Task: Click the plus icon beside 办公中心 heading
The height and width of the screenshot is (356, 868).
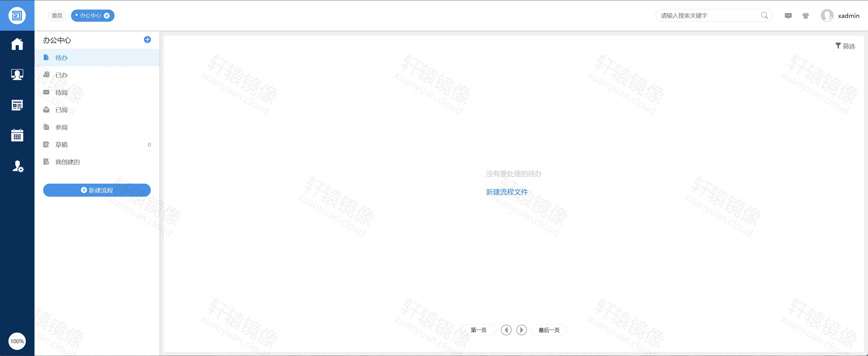Action: (147, 40)
